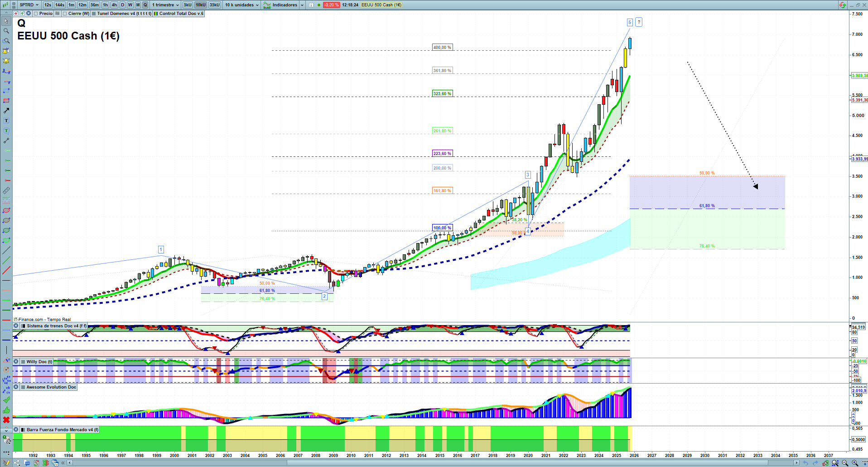Select the red diagonal line tool

click(x=6, y=270)
